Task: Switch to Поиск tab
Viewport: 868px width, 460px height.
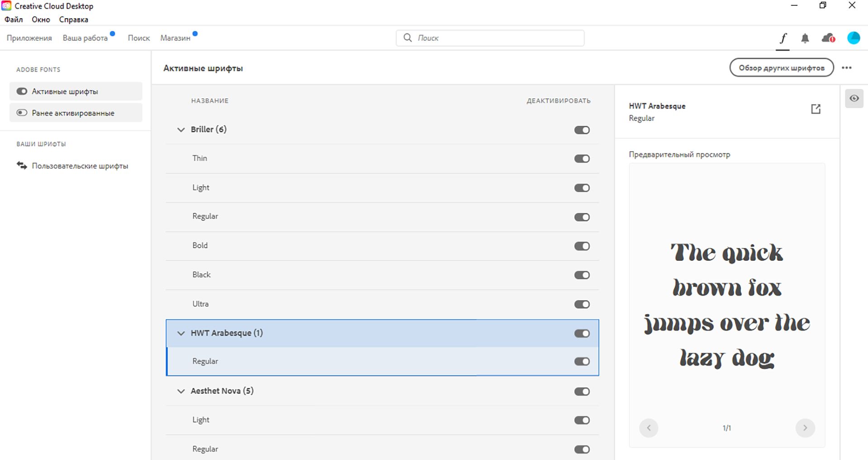Action: coord(139,38)
